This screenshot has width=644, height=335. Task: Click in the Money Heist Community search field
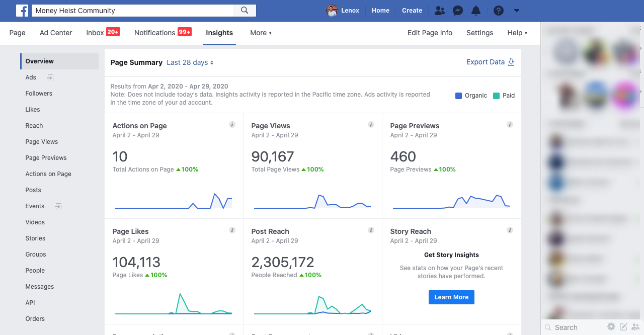(132, 11)
